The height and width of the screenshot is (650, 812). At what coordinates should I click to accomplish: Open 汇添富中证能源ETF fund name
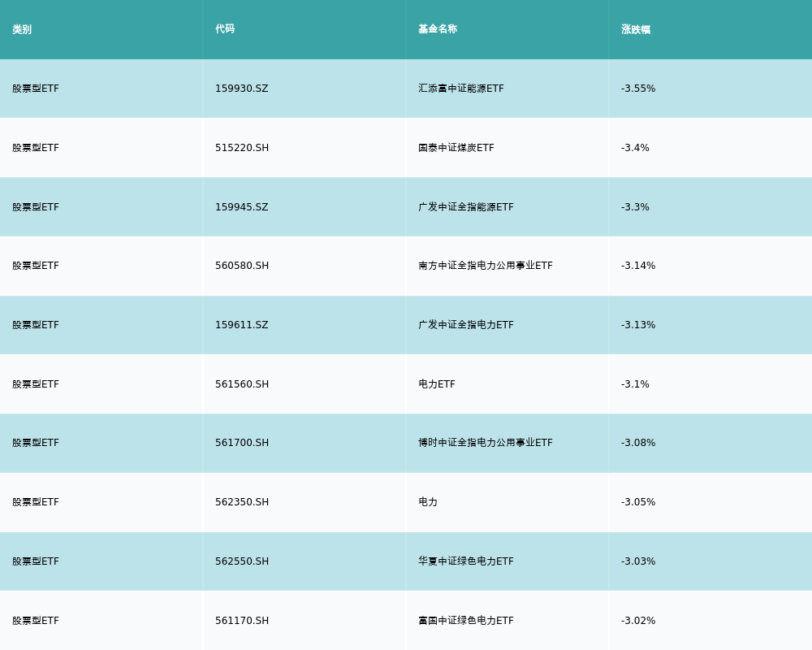[x=460, y=89]
